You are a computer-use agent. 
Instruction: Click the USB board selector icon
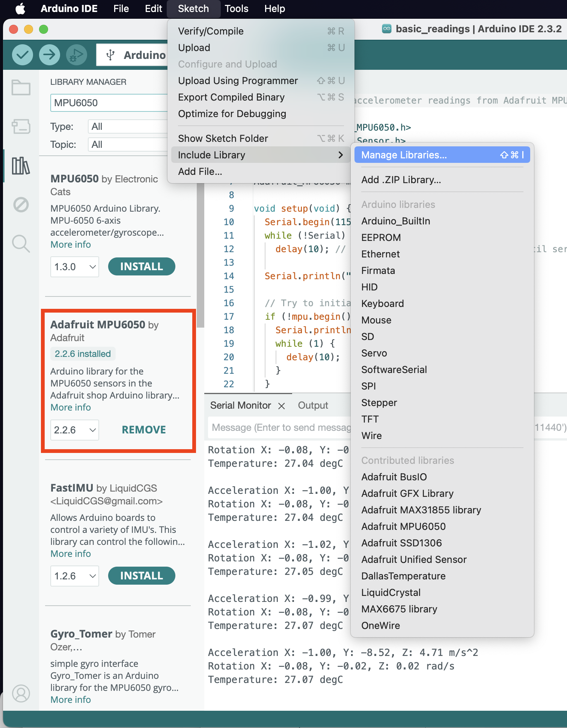[x=110, y=55]
